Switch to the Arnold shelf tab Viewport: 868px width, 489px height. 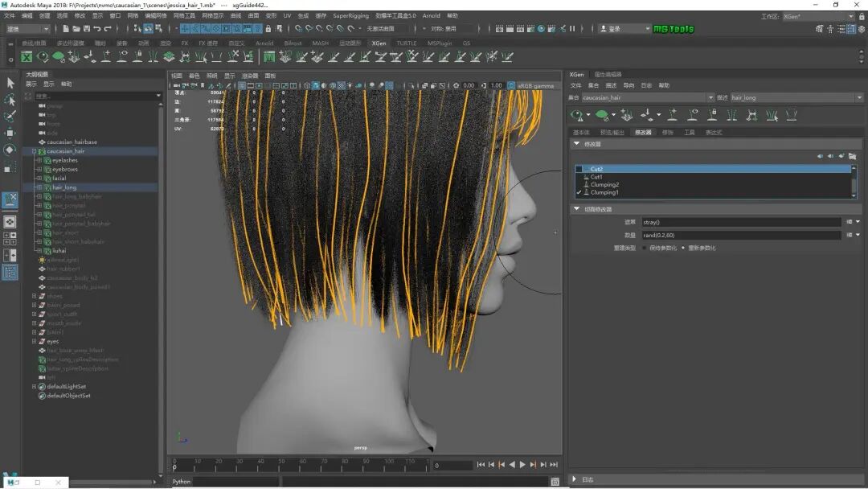click(264, 43)
